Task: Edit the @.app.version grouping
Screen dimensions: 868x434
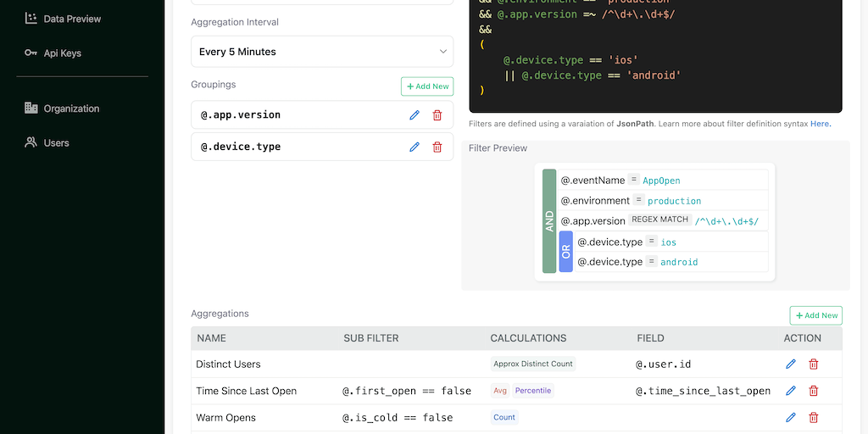Action: coord(415,115)
